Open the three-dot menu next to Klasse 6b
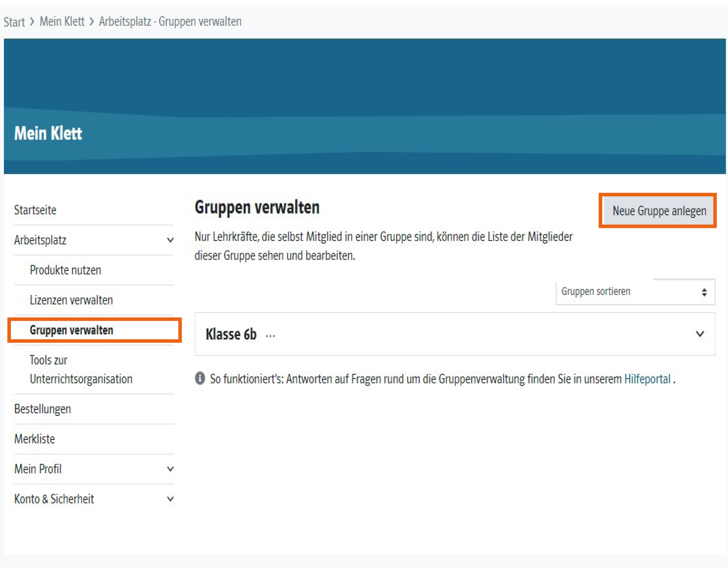 [270, 336]
